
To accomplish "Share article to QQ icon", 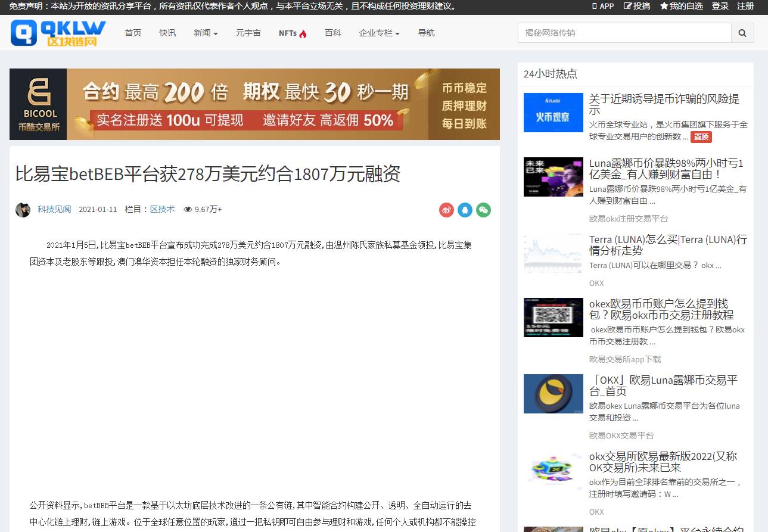I will (x=465, y=210).
